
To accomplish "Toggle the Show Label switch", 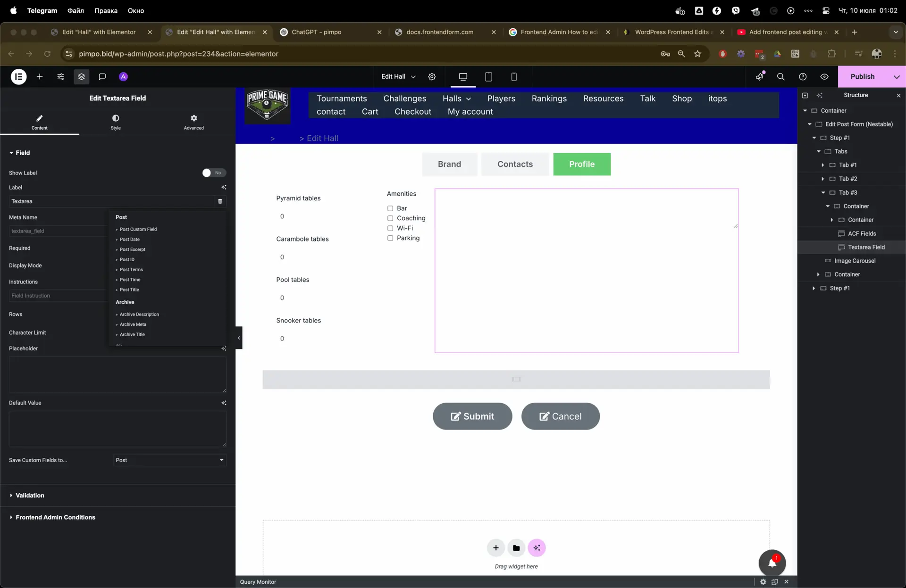I will [x=214, y=173].
